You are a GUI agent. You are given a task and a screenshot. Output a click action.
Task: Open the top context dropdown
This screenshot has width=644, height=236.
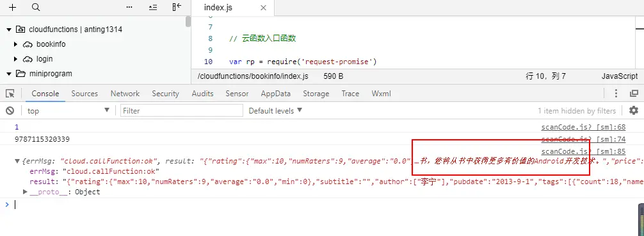click(x=68, y=110)
